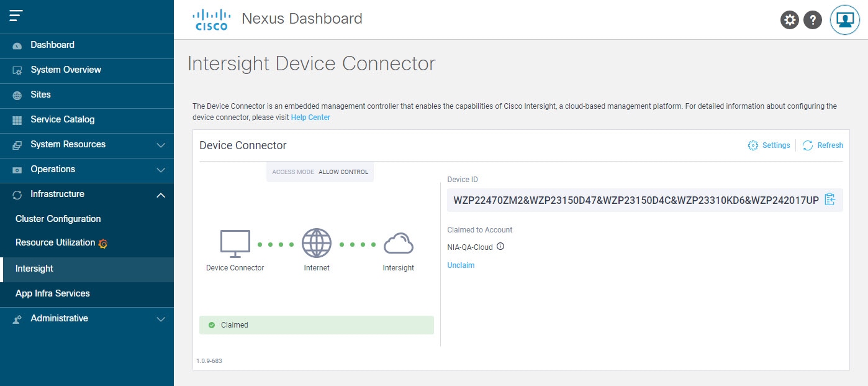Copy the Device ID using the clipboard icon
The image size is (868, 386).
[830, 199]
